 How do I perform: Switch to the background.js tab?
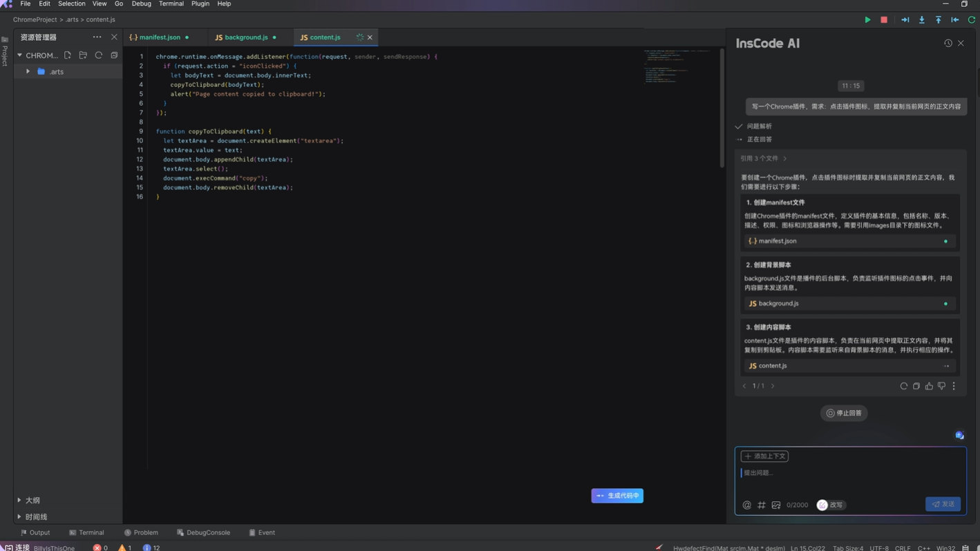coord(246,37)
